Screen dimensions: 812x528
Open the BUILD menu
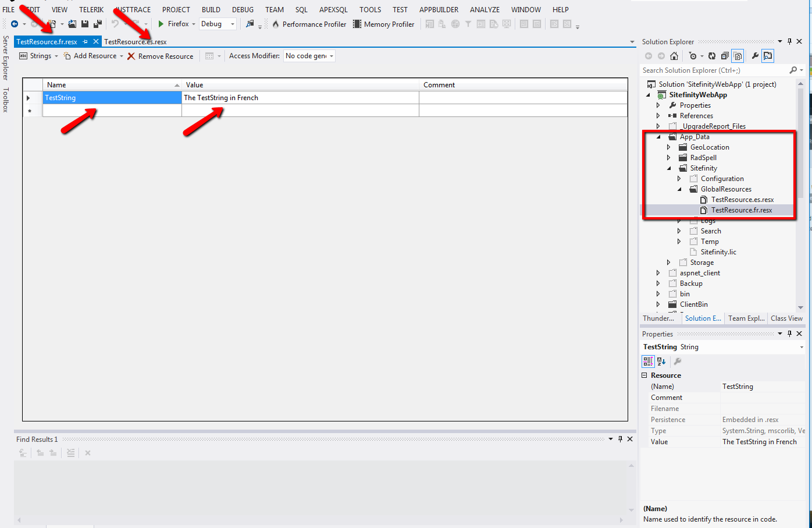tap(211, 9)
